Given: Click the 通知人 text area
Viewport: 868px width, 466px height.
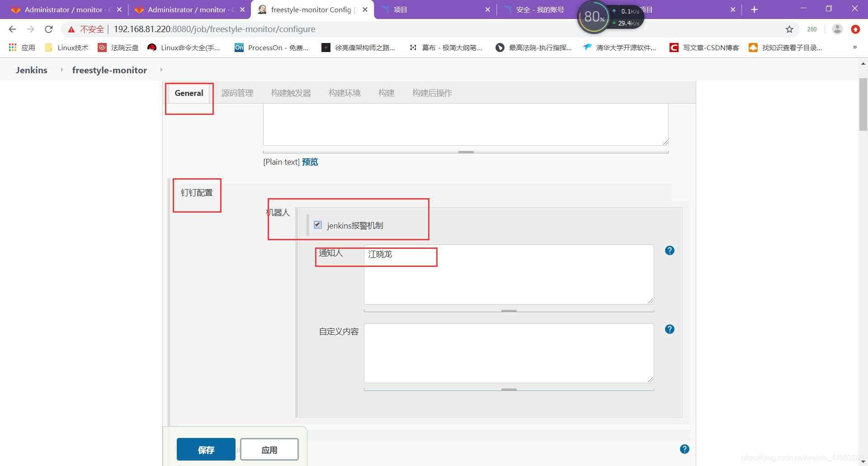Looking at the screenshot, I should (x=509, y=275).
